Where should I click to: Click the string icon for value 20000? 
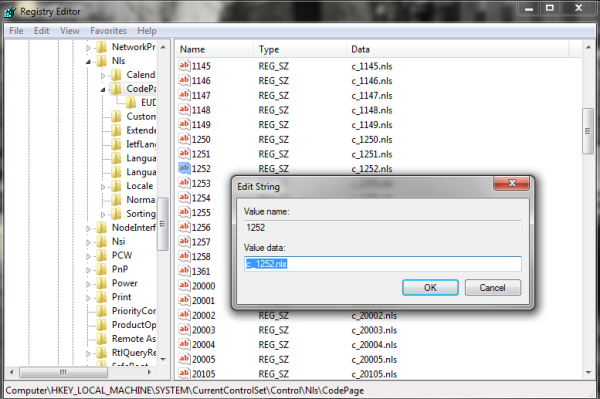click(184, 286)
